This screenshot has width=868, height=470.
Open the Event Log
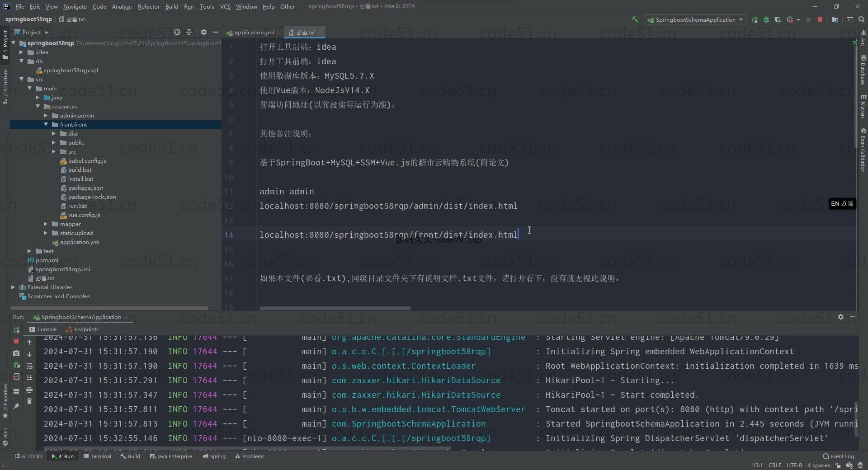tap(839, 456)
